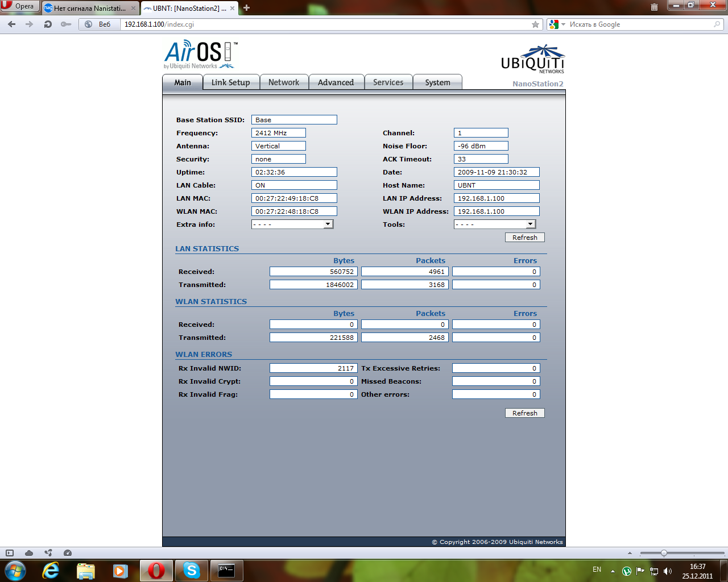Open the volume speaker tray icon
The height and width of the screenshot is (582, 728).
coord(668,571)
